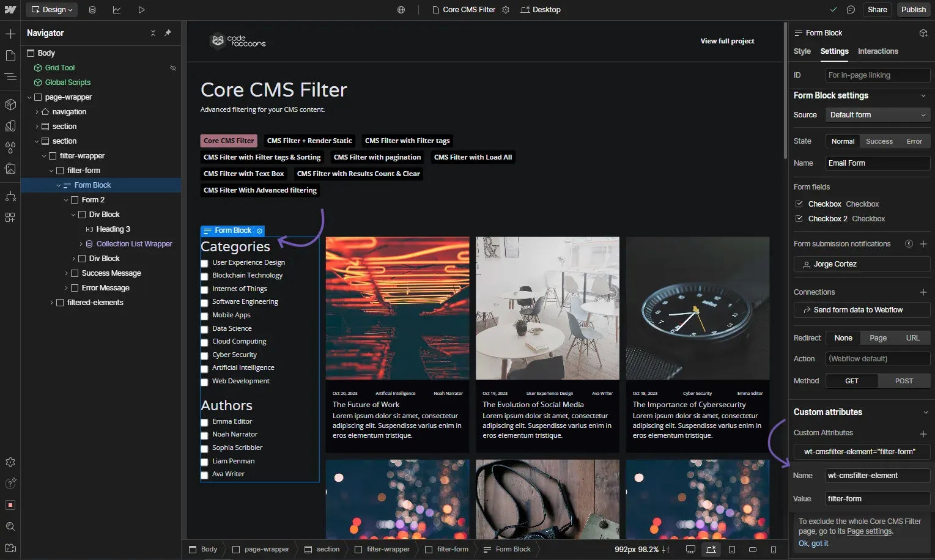Check the Emma Editor checkbox

(x=205, y=422)
